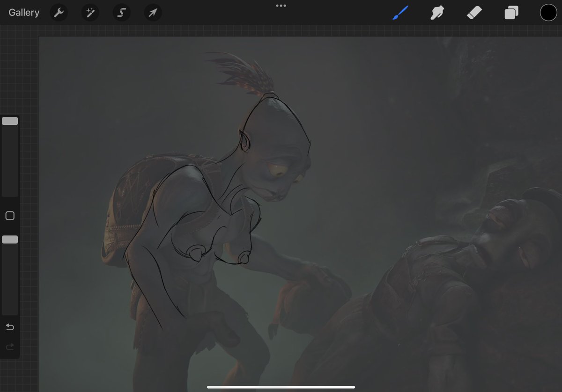Viewport: 562px width, 392px height.
Task: Select the Brush tool
Action: [x=400, y=13]
